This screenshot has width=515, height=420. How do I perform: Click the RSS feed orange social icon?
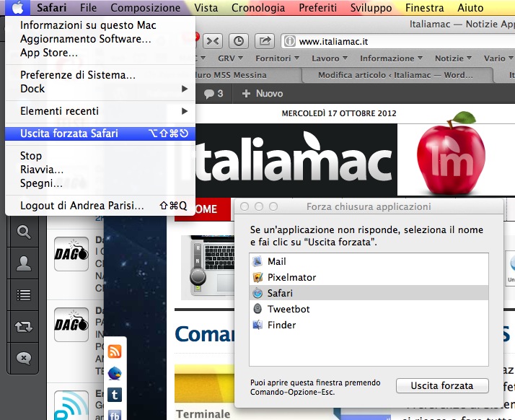tap(115, 351)
